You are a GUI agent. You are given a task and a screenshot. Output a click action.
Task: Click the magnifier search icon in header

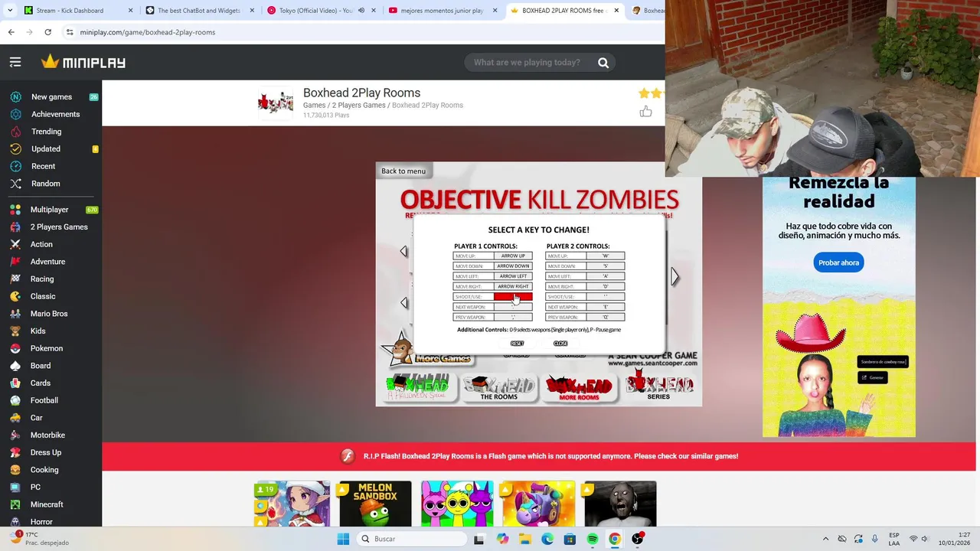603,63
